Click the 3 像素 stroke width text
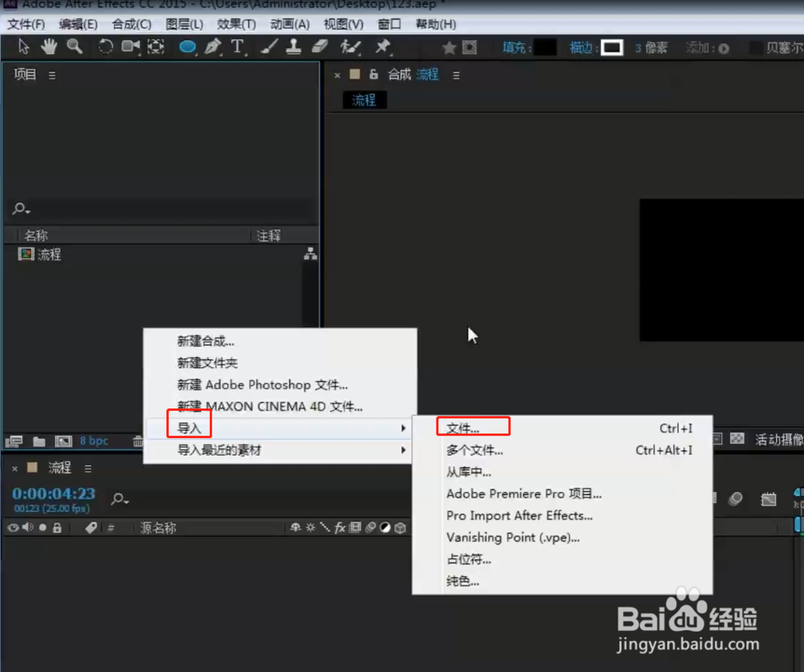Viewport: 804px width, 672px height. (650, 47)
